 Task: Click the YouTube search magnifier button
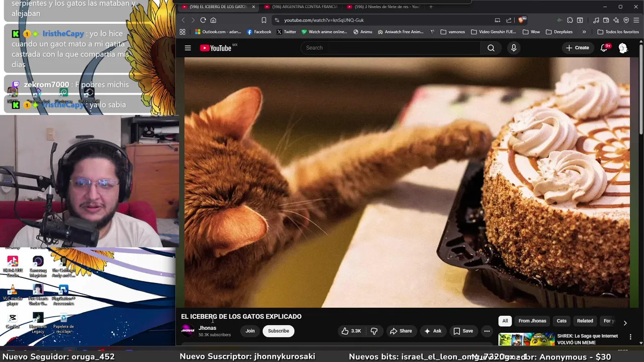click(491, 48)
